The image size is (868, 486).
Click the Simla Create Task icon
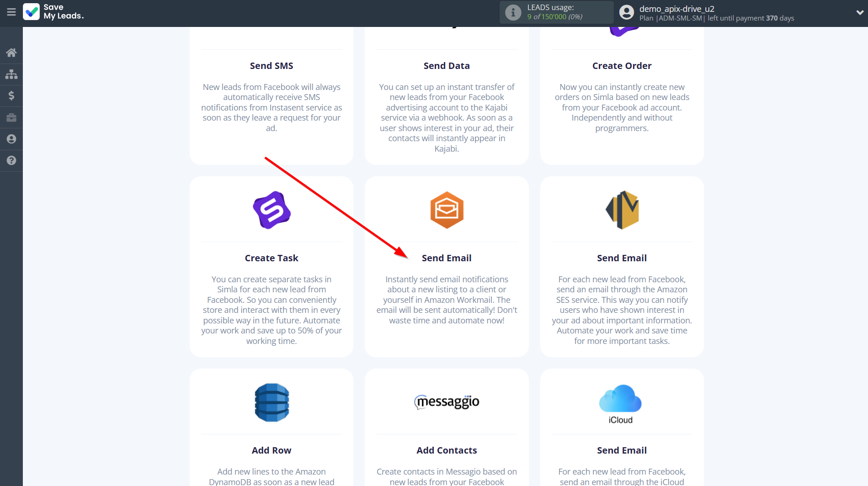[271, 210]
